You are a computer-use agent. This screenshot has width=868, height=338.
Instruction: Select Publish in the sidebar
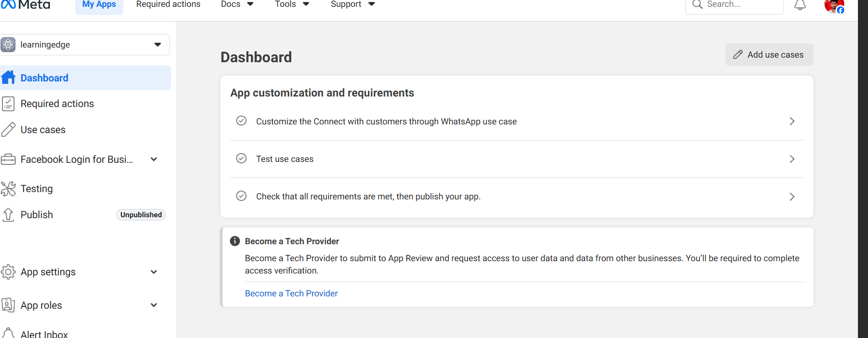(x=85, y=215)
